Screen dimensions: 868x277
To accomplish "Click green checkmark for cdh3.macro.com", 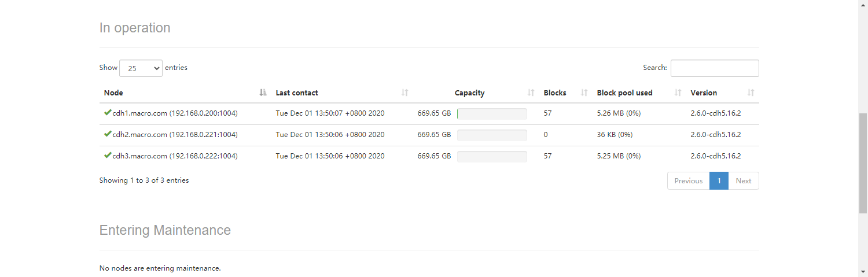I will point(108,156).
